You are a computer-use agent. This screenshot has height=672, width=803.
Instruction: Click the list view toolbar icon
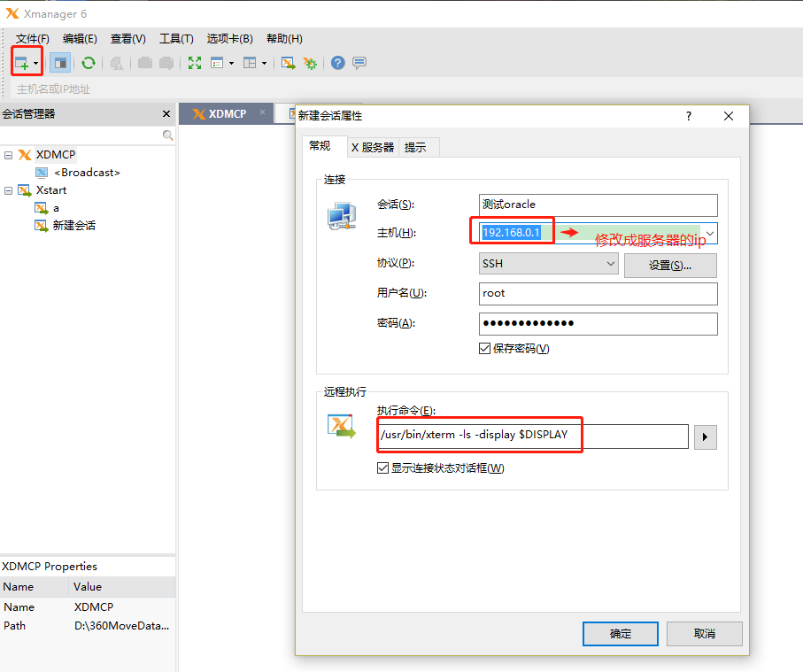tap(217, 63)
